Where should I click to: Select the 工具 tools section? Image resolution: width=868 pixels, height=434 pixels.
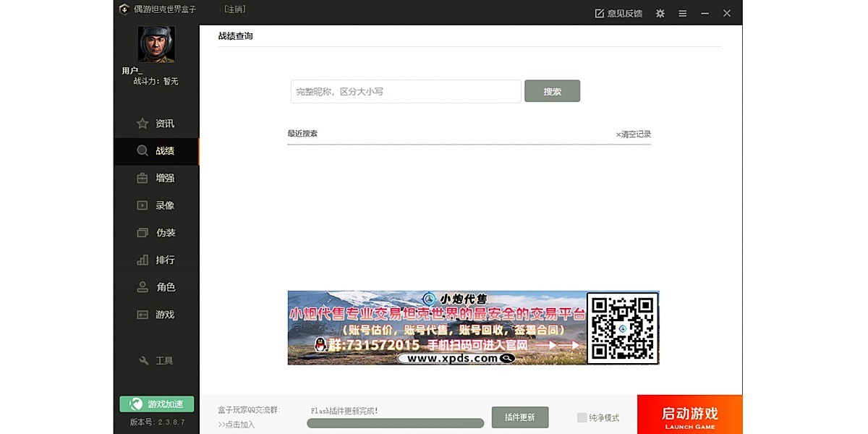click(x=156, y=359)
